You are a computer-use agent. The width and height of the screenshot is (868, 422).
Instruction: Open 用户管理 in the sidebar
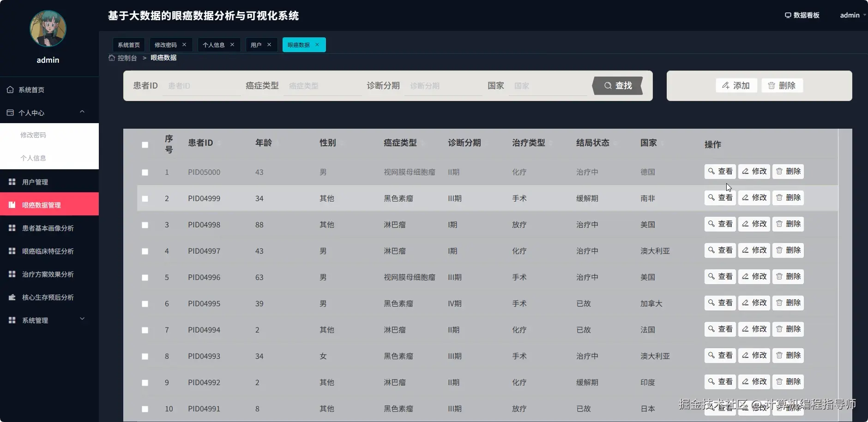coord(49,182)
